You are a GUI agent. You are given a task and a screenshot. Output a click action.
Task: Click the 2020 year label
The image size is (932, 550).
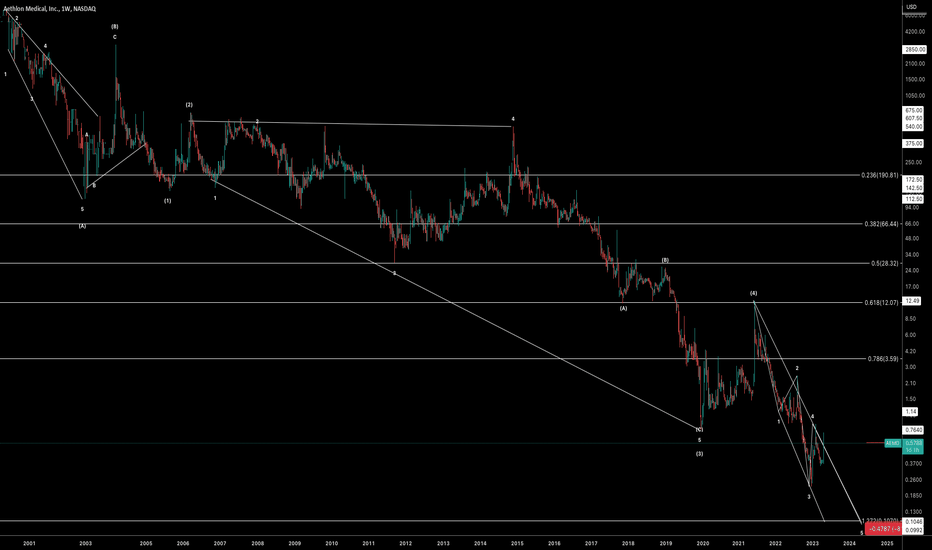point(703,543)
